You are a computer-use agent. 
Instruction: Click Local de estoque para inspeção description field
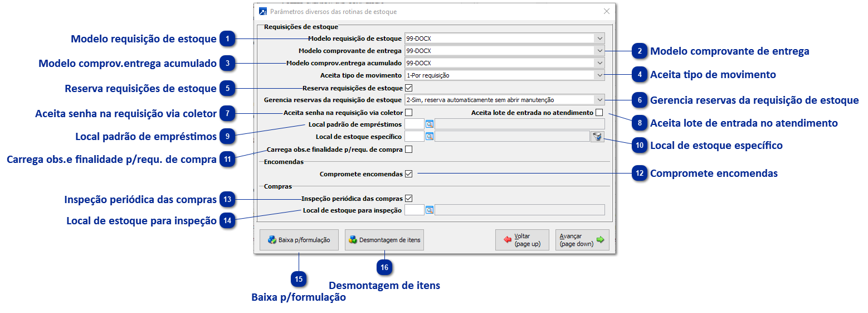click(x=519, y=210)
